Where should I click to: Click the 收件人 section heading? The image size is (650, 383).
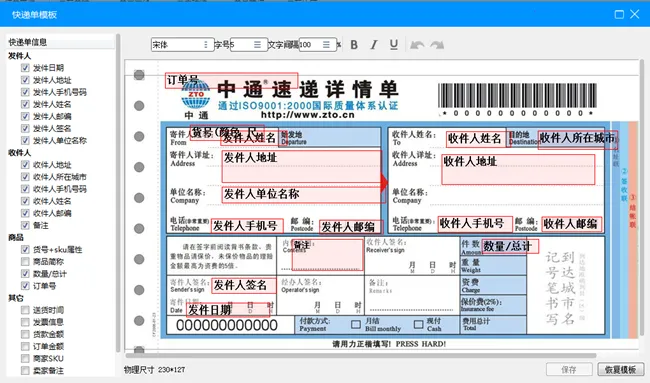[19, 153]
